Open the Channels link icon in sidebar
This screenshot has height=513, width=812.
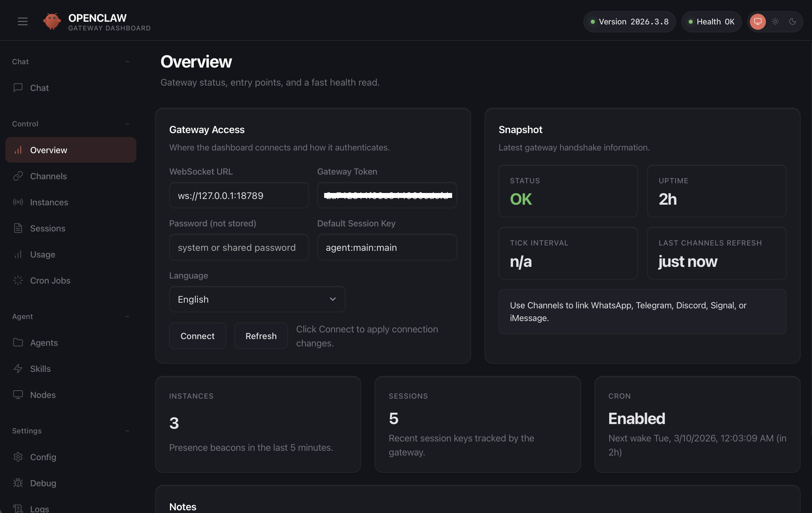tap(18, 176)
